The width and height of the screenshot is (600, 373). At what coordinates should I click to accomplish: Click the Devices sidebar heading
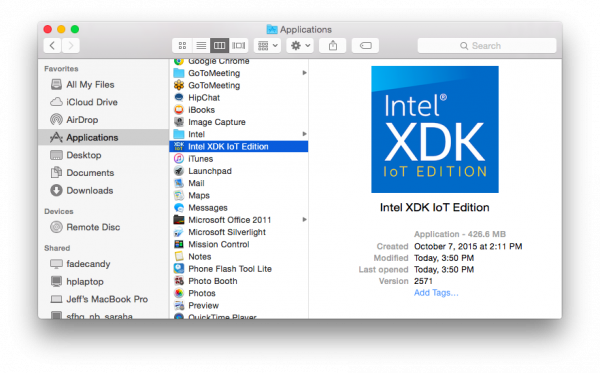(x=59, y=212)
